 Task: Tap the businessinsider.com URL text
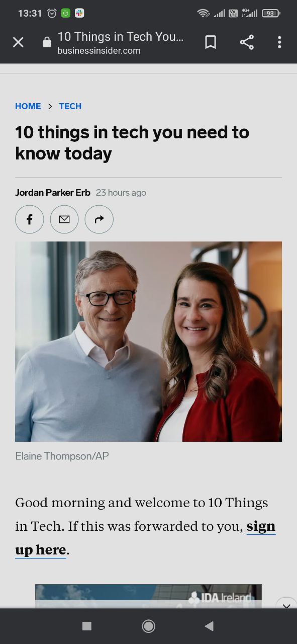pos(99,51)
